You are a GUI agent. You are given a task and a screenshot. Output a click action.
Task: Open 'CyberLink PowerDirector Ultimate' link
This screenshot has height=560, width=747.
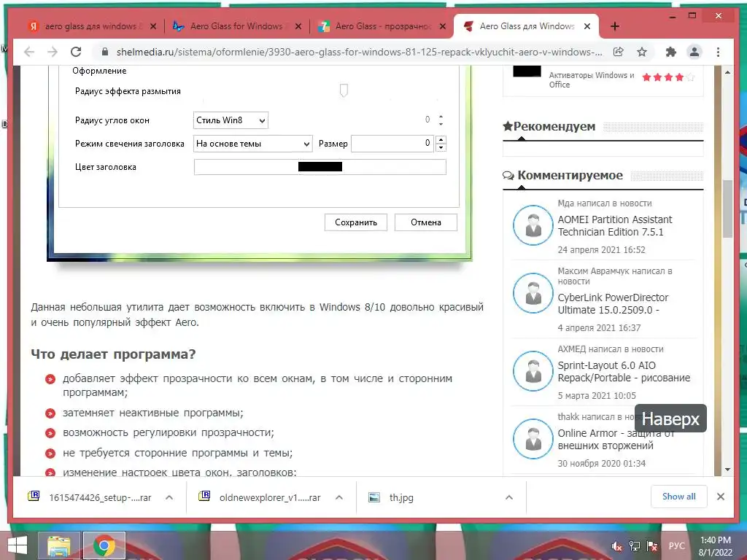[x=613, y=304]
